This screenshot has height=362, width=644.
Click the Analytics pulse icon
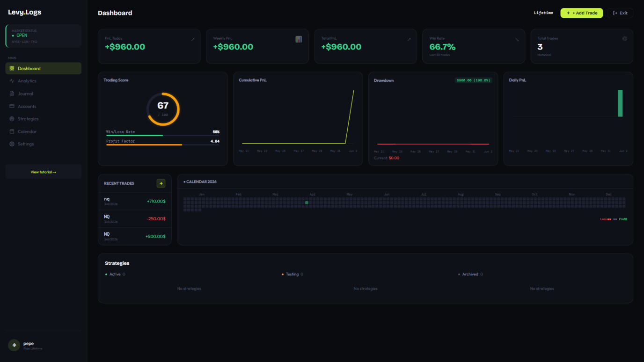coord(12,81)
